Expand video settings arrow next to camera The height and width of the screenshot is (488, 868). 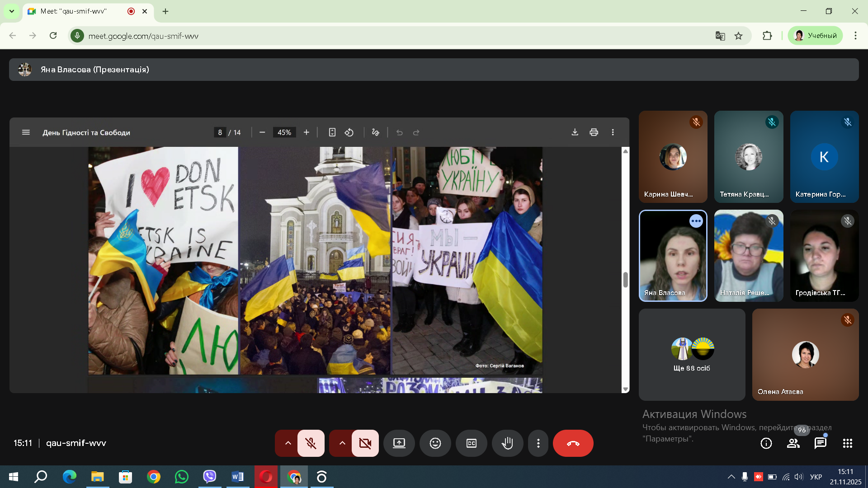tap(342, 443)
